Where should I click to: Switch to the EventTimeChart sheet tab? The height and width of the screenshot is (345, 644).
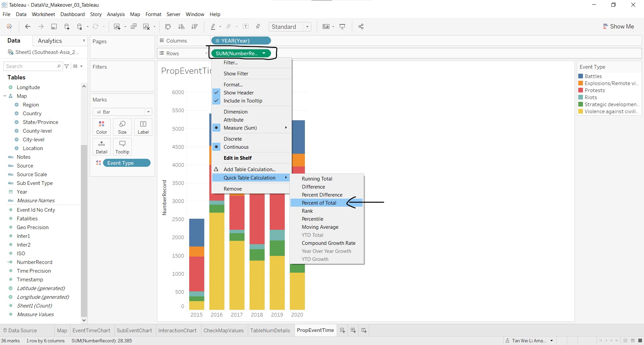coord(91,330)
